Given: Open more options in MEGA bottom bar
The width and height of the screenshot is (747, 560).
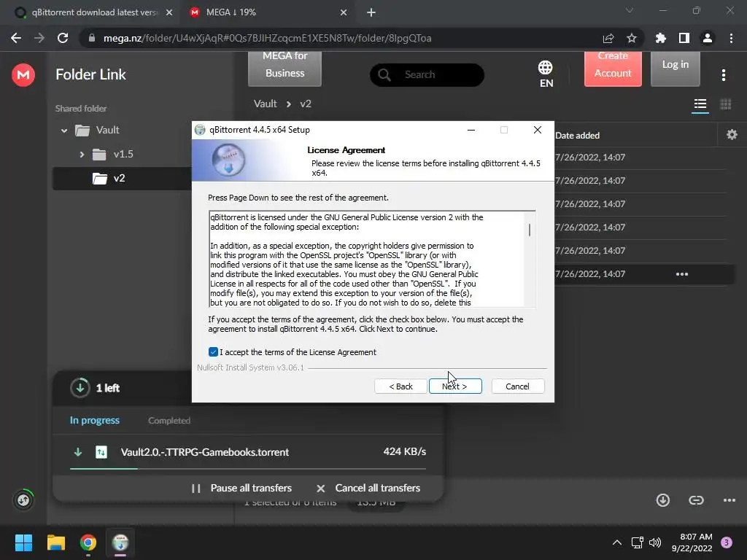Looking at the screenshot, I should pos(729,500).
